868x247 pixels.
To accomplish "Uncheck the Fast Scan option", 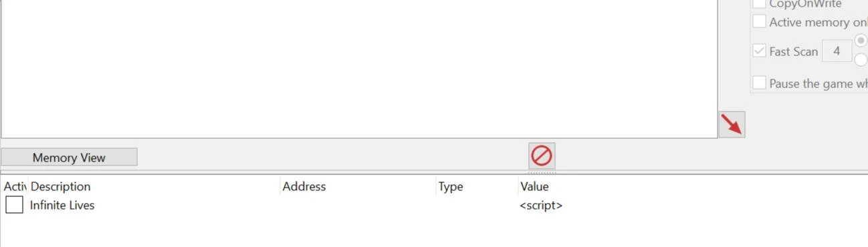I will (759, 51).
